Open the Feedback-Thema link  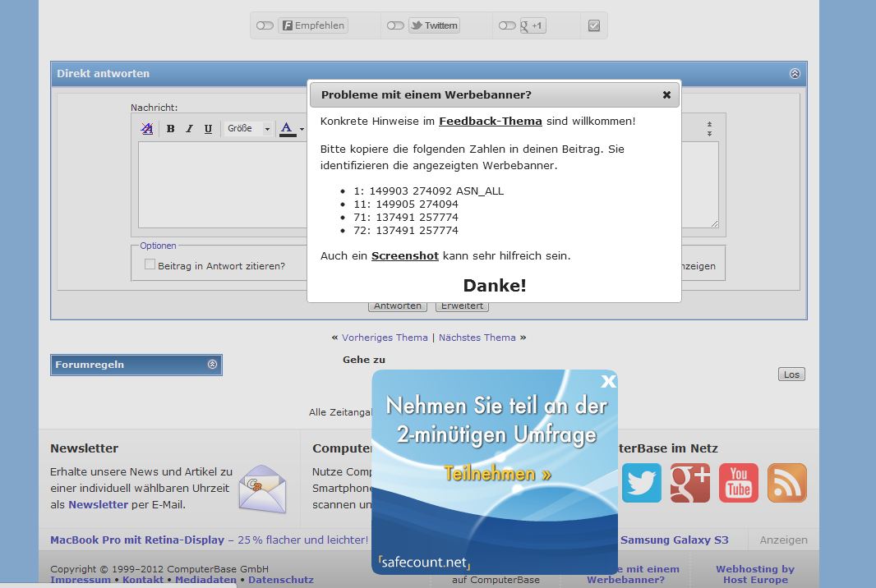coord(491,122)
